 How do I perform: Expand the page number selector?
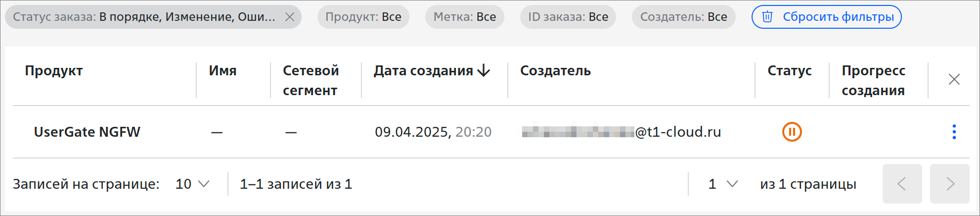click(x=723, y=184)
